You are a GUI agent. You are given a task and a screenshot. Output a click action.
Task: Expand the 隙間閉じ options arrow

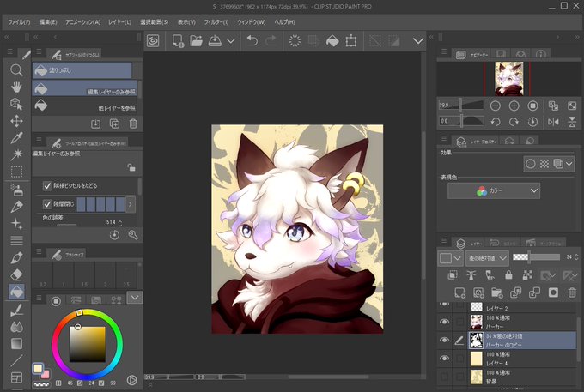[131, 204]
